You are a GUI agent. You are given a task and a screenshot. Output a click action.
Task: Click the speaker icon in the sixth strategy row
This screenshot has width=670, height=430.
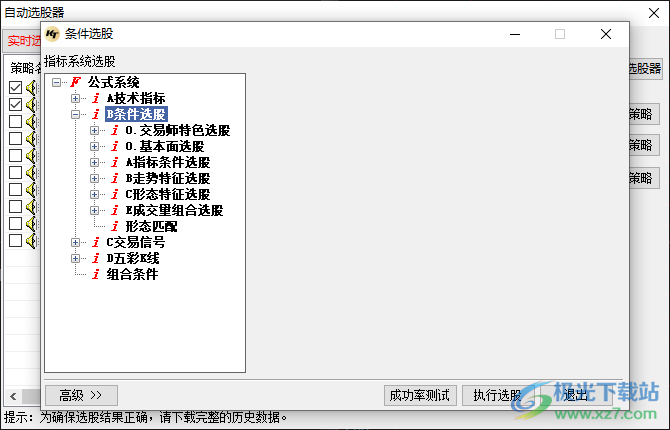pyautogui.click(x=32, y=172)
